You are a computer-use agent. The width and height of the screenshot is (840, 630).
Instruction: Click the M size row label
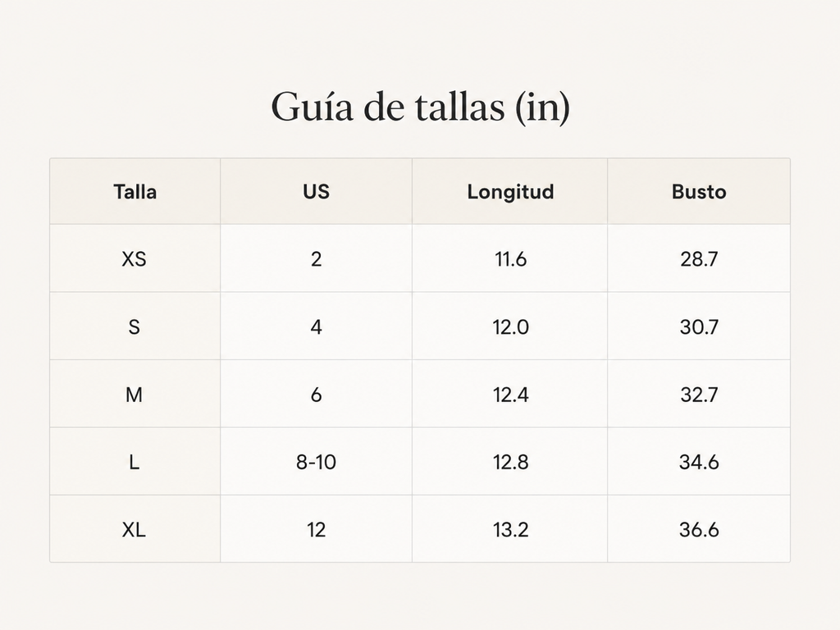(x=134, y=395)
